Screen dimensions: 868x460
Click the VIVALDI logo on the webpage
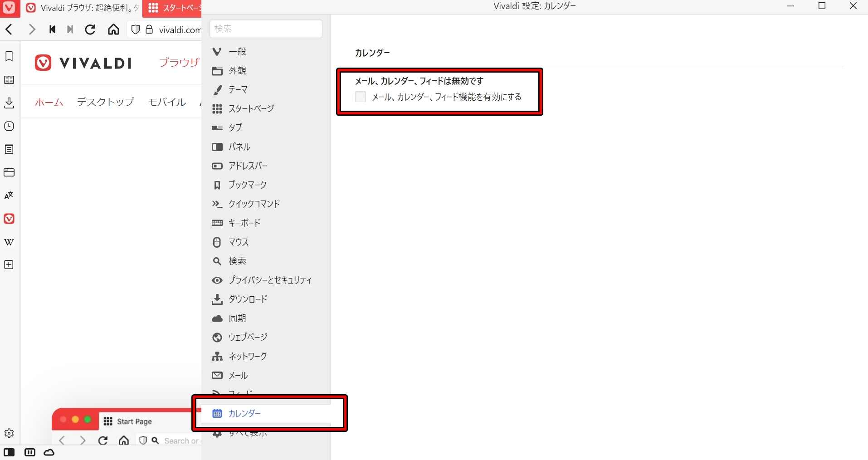pos(83,63)
